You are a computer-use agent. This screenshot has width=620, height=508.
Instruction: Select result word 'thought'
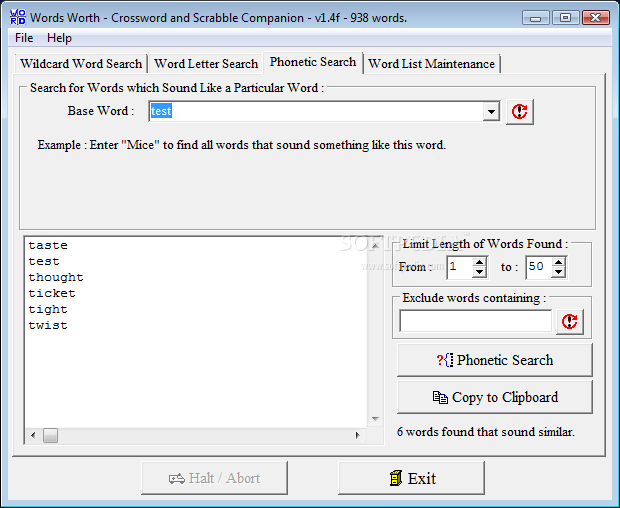[56, 277]
